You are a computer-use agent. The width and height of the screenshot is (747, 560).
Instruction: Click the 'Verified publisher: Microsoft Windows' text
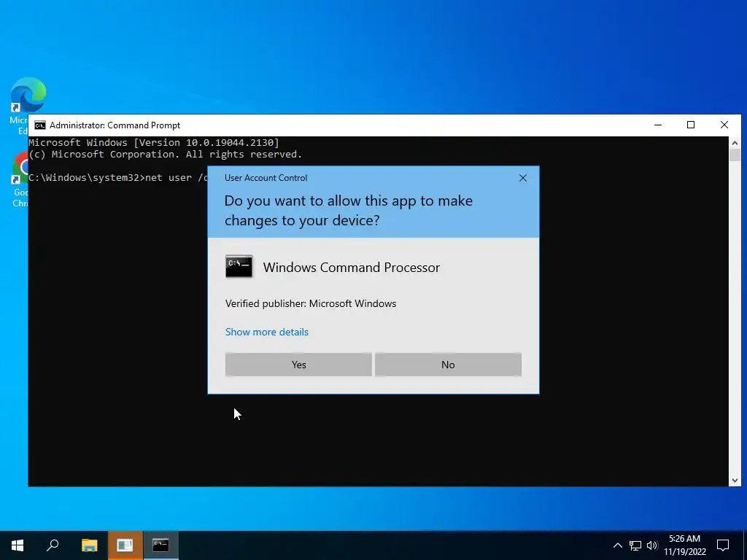pyautogui.click(x=311, y=303)
